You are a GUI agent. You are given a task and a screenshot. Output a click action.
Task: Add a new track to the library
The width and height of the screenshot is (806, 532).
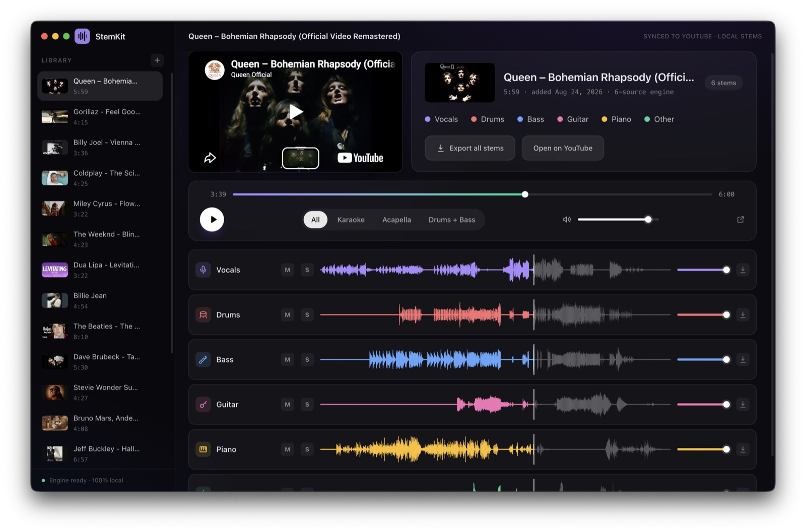[157, 60]
